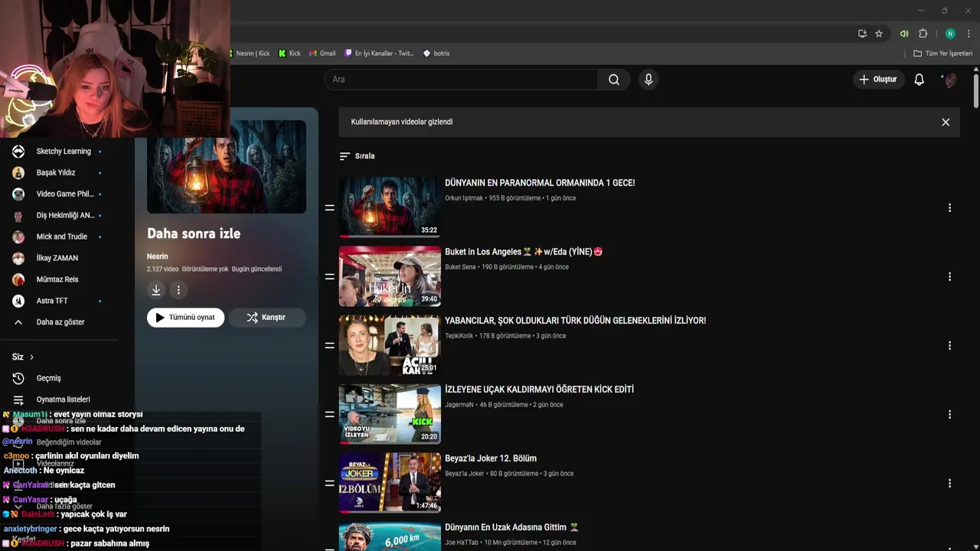Open Mümtaz Reis subscription
The width and height of the screenshot is (980, 551).
[x=58, y=280]
